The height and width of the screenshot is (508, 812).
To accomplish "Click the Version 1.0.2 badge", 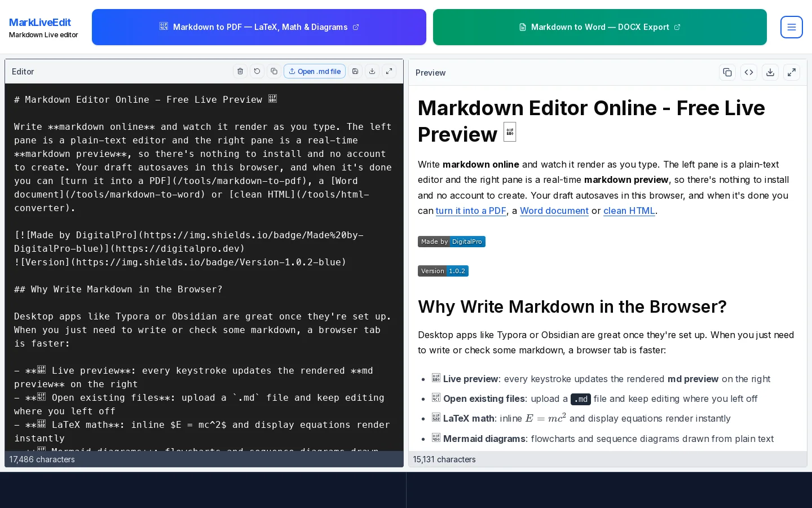I will (443, 271).
